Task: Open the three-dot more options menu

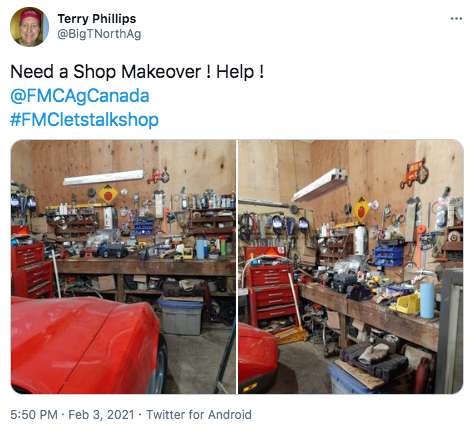Action: click(456, 19)
